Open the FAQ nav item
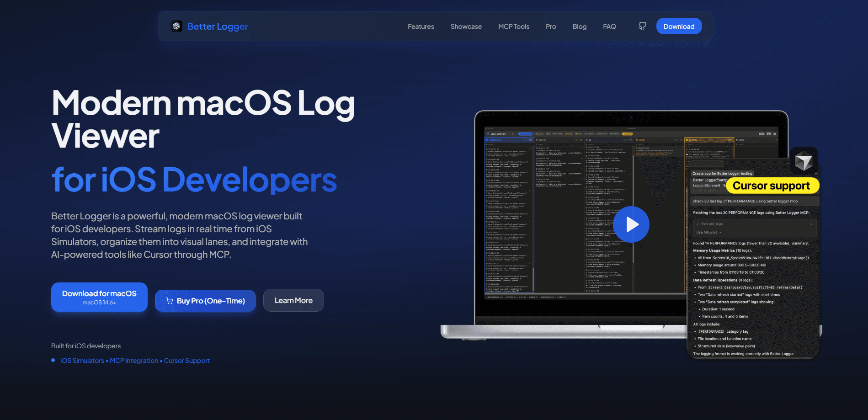 [x=609, y=27]
